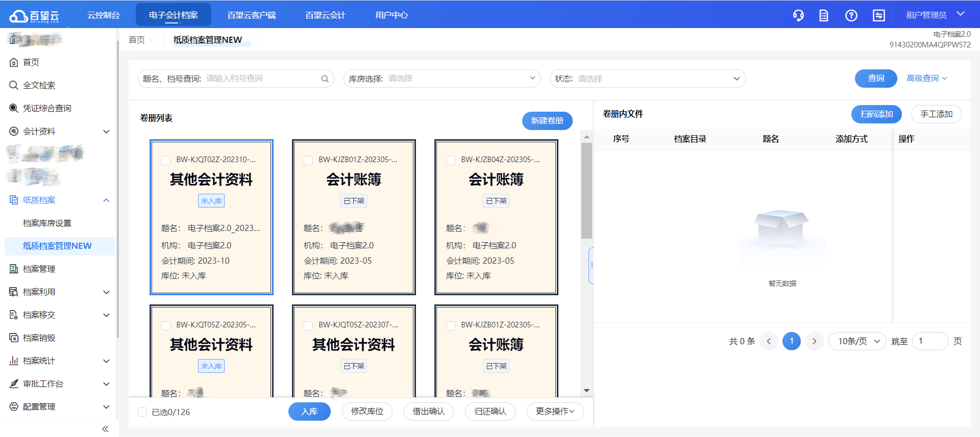Check the BW-KJQT02Z-202310 volume checkbox
The height and width of the screenshot is (437, 980).
pos(166,160)
